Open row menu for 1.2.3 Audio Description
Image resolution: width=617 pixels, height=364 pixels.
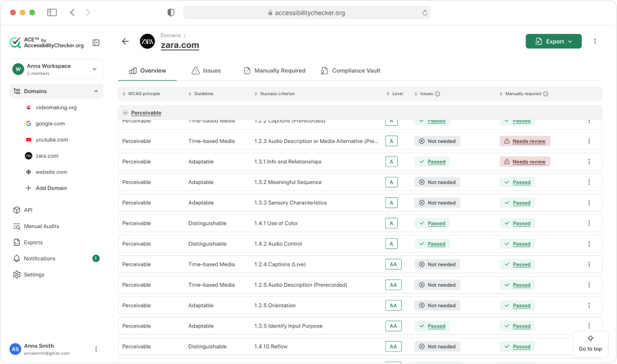[589, 141]
